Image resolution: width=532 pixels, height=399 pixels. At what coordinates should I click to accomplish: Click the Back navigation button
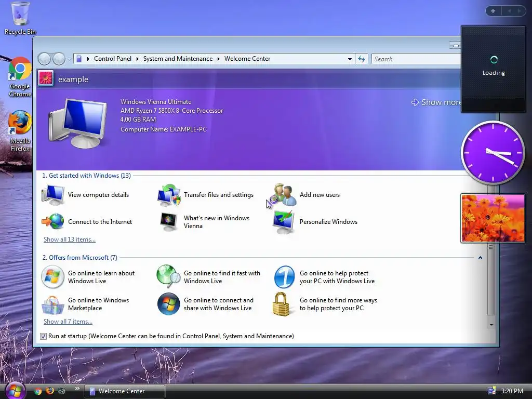(44, 59)
